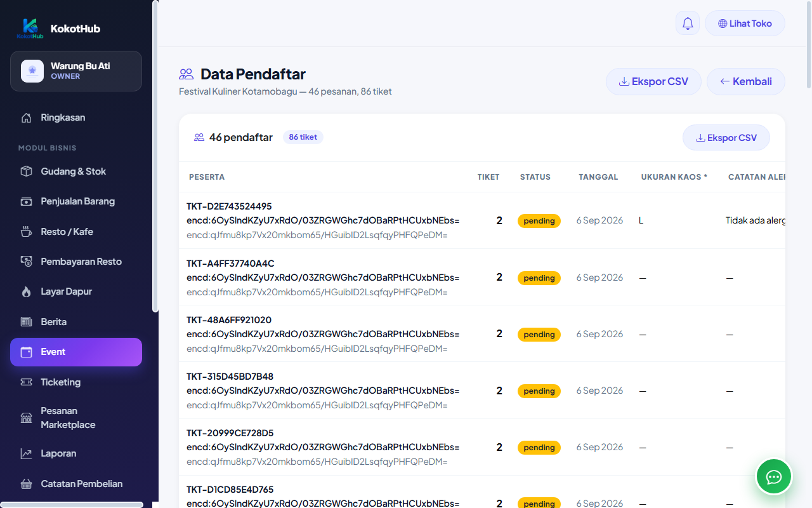The image size is (812, 508).
Task: Click the TANGGAL column header
Action: 598,177
